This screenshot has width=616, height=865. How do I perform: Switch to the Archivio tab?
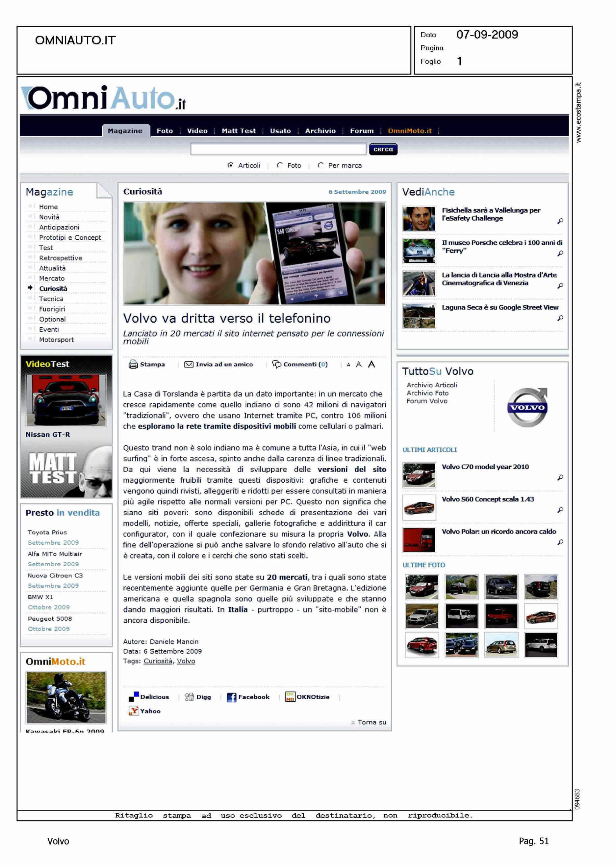tap(320, 131)
